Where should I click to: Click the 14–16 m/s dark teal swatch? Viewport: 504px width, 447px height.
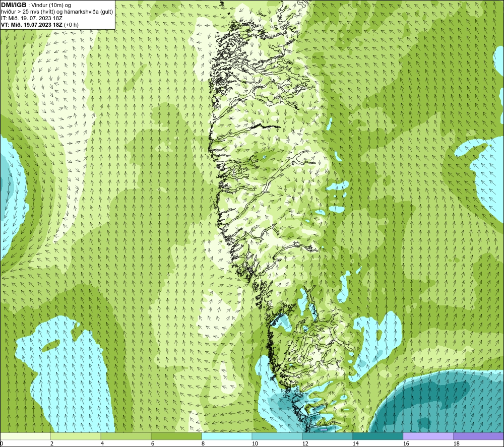click(378, 436)
